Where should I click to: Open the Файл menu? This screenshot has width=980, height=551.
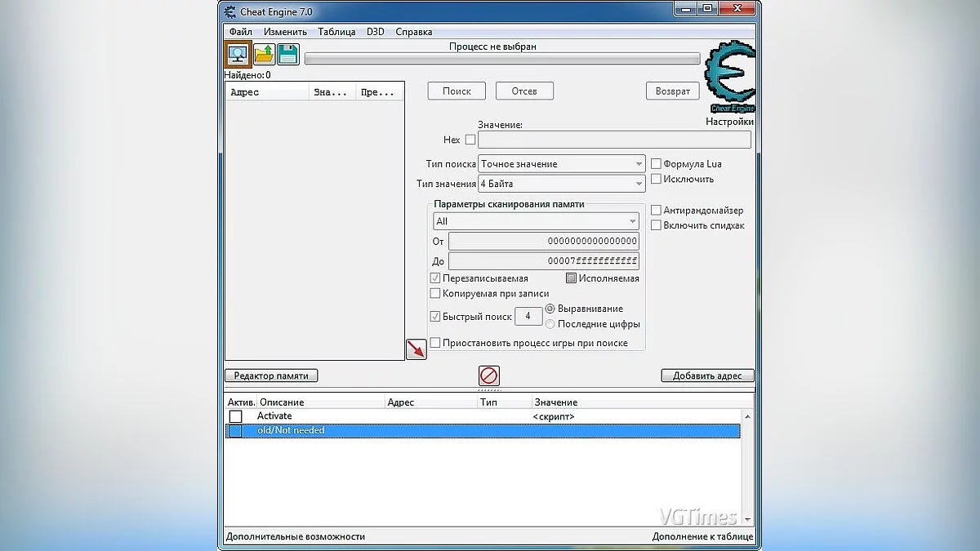(x=240, y=32)
